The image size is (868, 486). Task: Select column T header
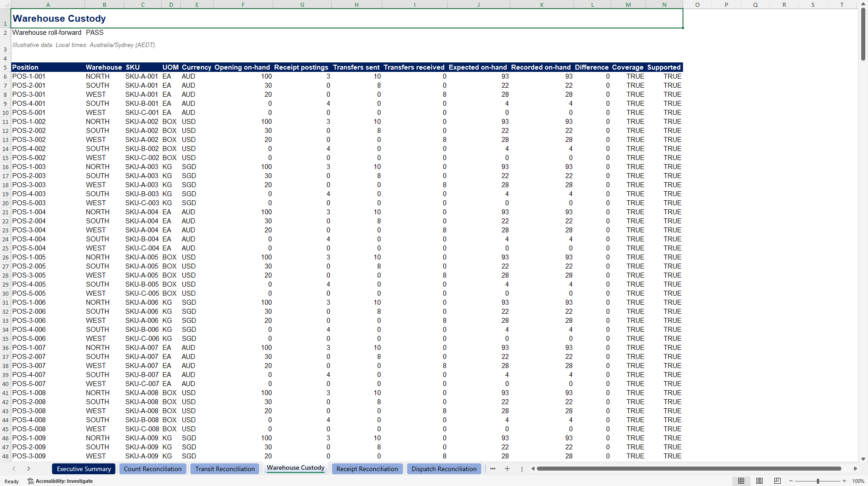point(842,5)
